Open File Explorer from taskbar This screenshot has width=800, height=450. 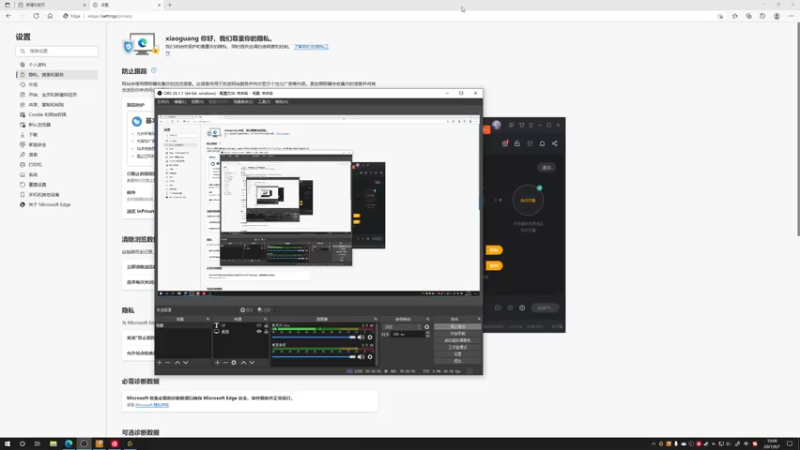click(53, 444)
